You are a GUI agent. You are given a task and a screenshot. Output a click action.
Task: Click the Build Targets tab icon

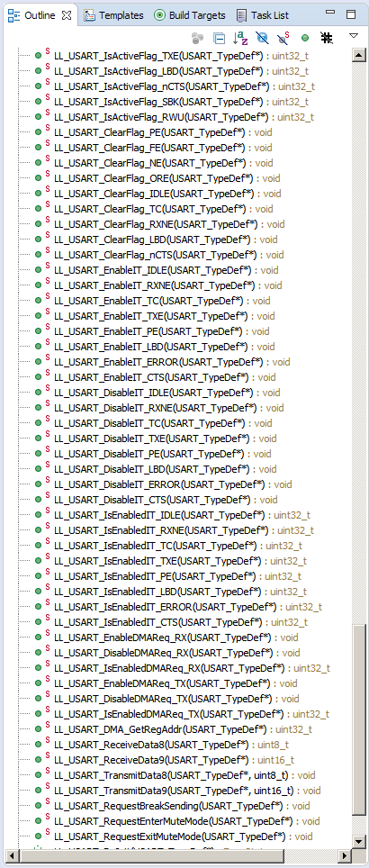point(159,15)
